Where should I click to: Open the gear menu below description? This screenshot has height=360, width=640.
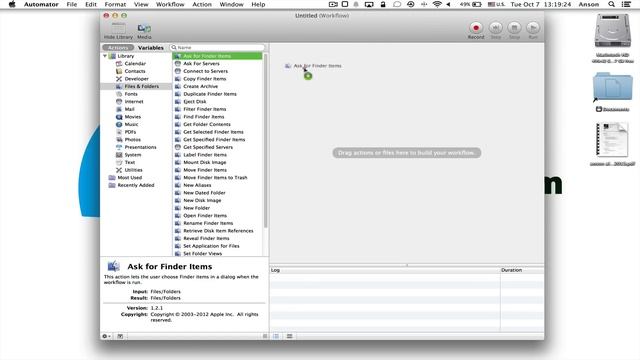(x=106, y=336)
